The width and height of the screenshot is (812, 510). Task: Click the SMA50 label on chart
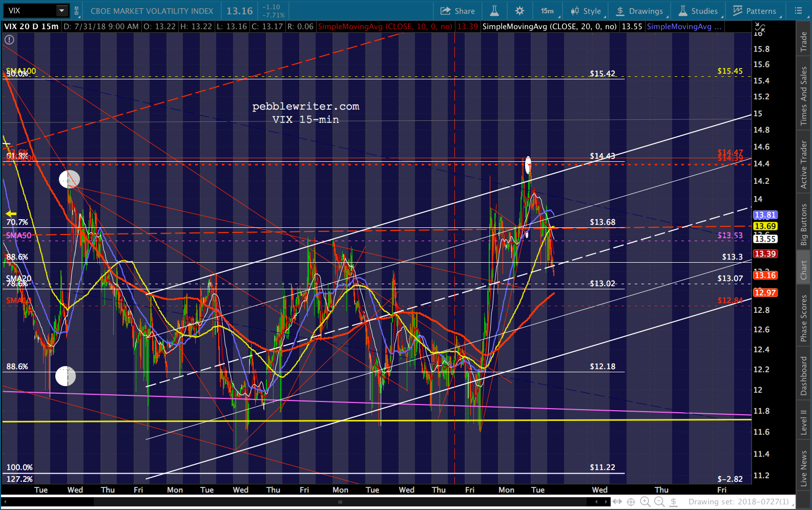[18, 236]
